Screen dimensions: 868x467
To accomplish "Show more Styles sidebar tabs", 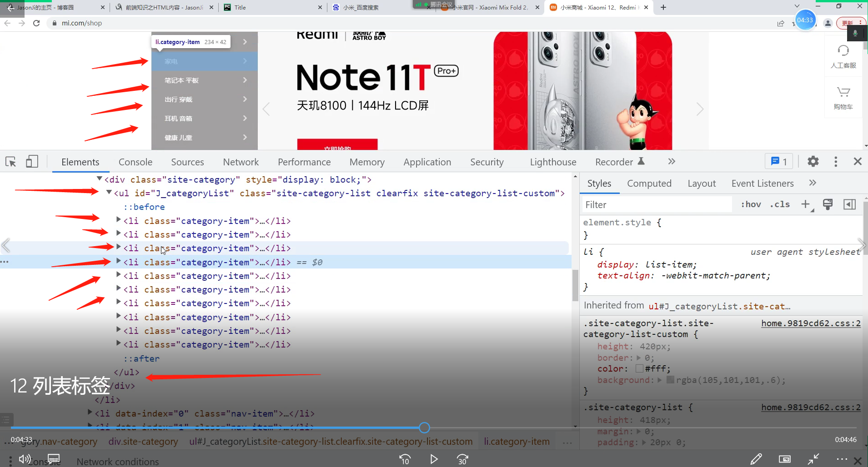I will pyautogui.click(x=813, y=183).
